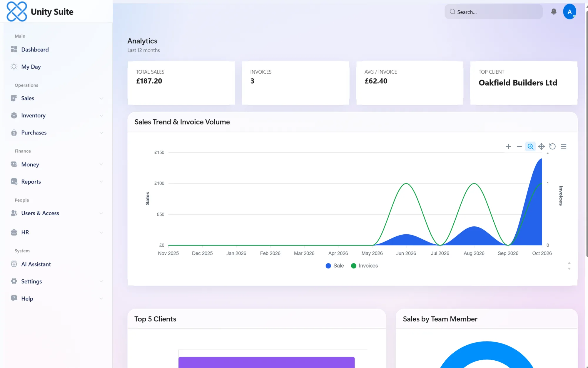
Task: Open notifications bell
Action: pyautogui.click(x=554, y=11)
